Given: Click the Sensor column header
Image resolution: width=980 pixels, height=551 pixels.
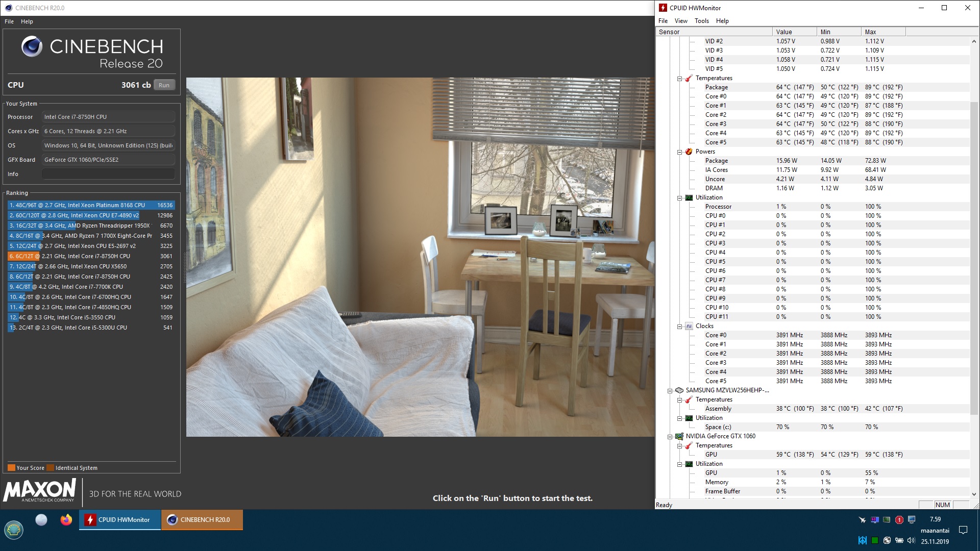Looking at the screenshot, I should coord(714,32).
